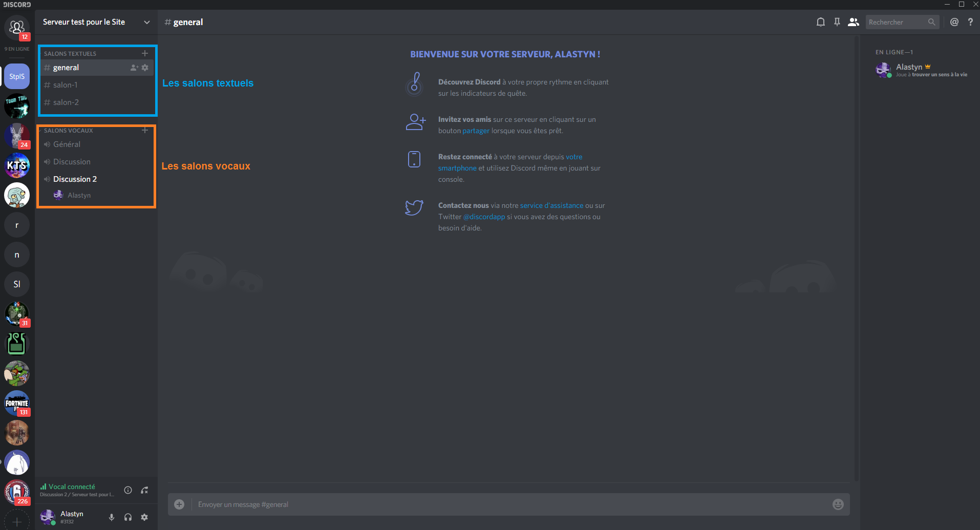Open the votre smartphone link
The image size is (980, 530).
pos(510,162)
